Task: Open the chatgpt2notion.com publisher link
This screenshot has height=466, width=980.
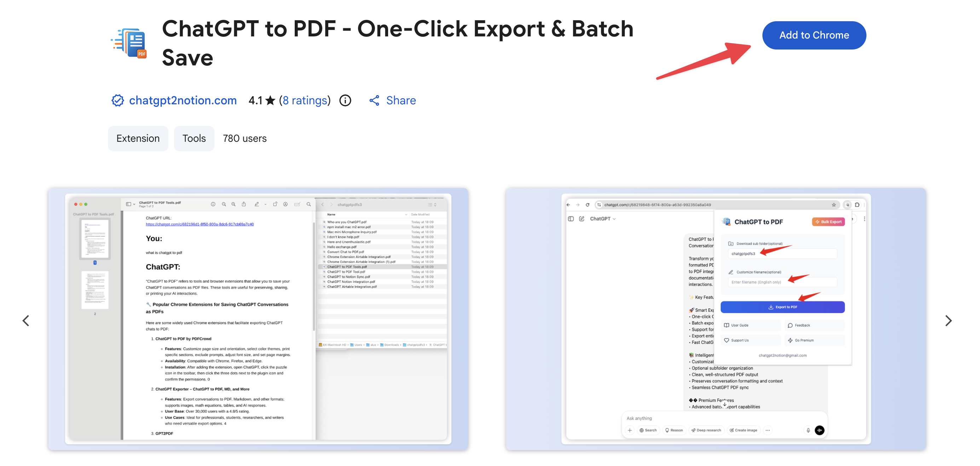Action: click(183, 100)
